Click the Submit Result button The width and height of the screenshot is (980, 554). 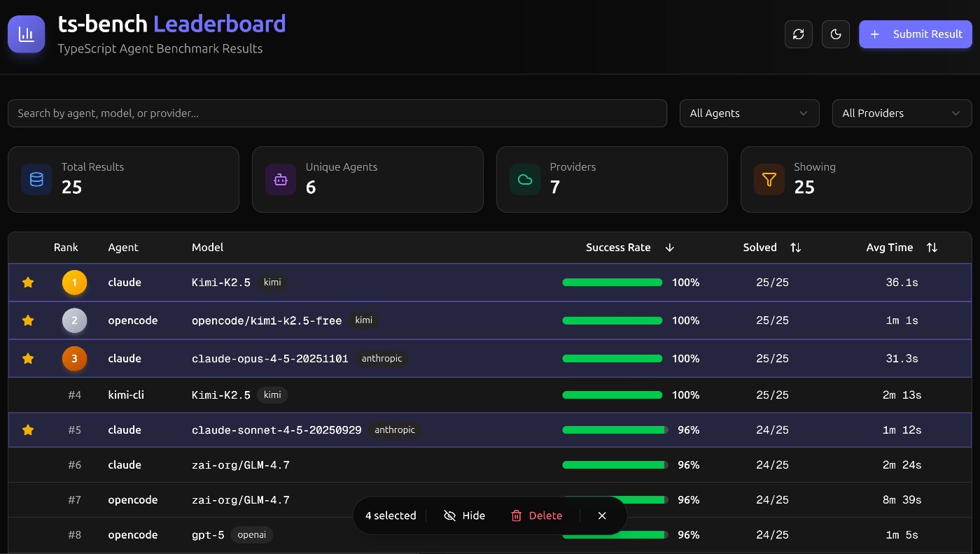click(x=916, y=34)
